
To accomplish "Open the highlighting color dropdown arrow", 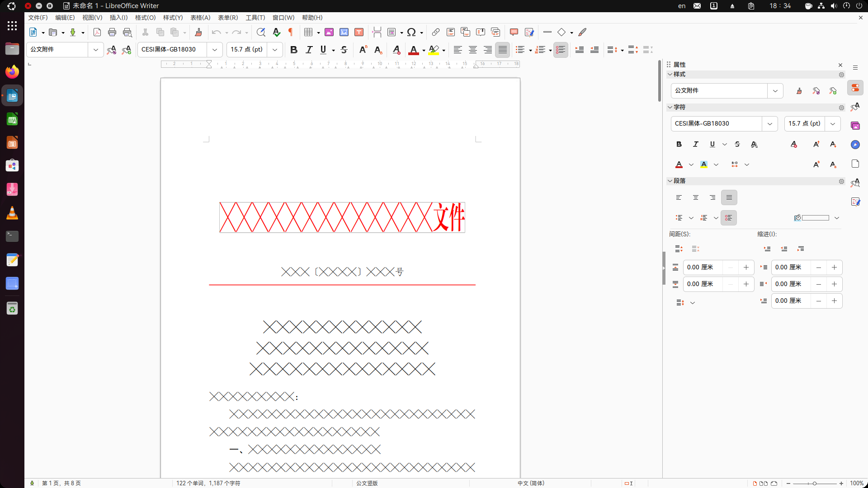I will [443, 50].
